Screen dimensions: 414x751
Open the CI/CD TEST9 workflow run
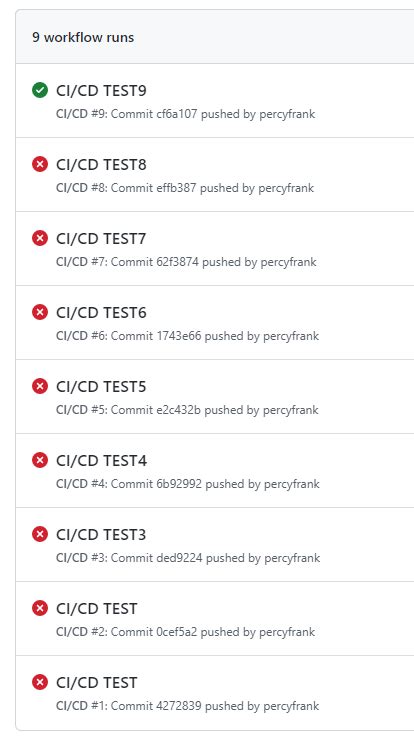coord(101,91)
